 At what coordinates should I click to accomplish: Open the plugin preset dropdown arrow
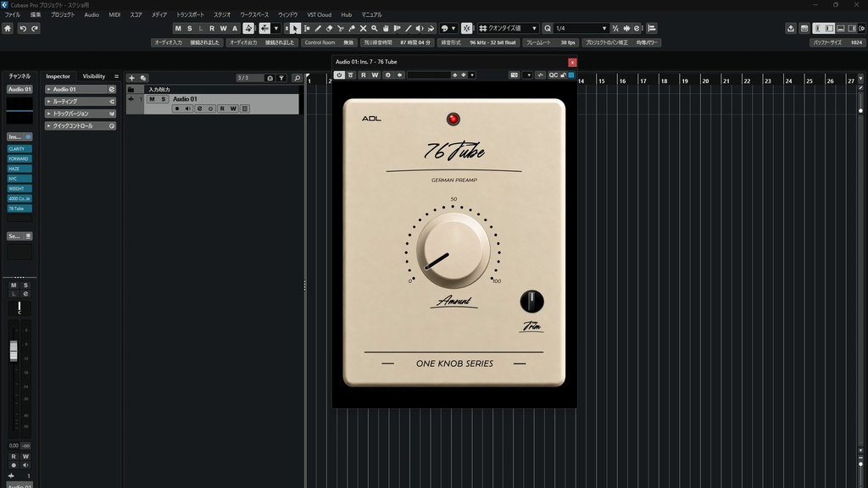pos(472,75)
